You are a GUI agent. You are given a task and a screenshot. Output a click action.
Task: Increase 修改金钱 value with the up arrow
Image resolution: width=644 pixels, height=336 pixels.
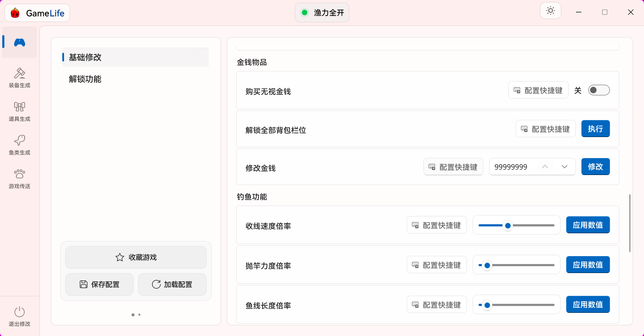tap(545, 167)
